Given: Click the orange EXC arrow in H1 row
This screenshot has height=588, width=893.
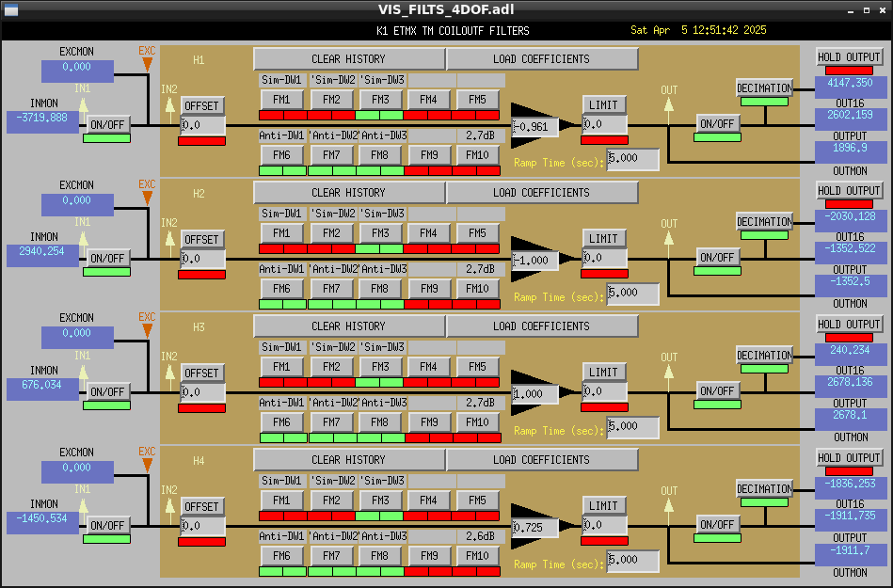Looking at the screenshot, I should (147, 64).
